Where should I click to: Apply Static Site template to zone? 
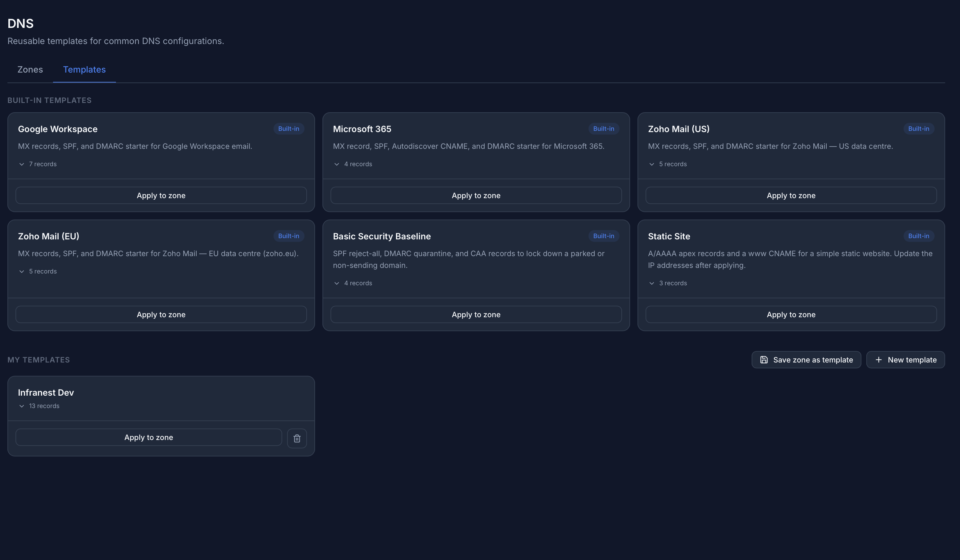(x=791, y=315)
